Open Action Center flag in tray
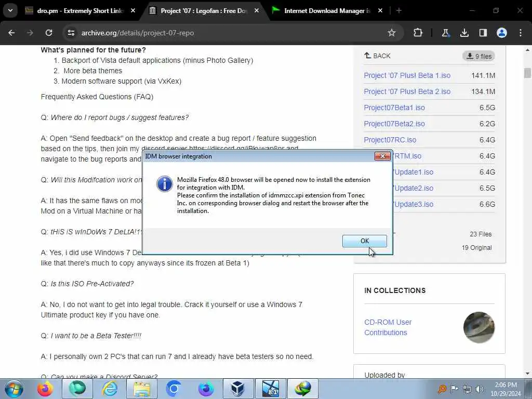This screenshot has height=399, width=532. 454,389
